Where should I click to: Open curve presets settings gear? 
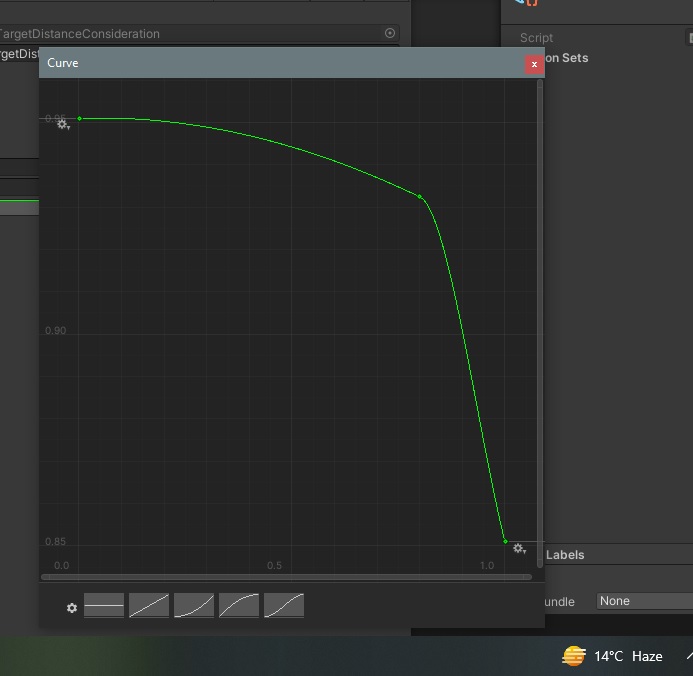click(x=72, y=608)
